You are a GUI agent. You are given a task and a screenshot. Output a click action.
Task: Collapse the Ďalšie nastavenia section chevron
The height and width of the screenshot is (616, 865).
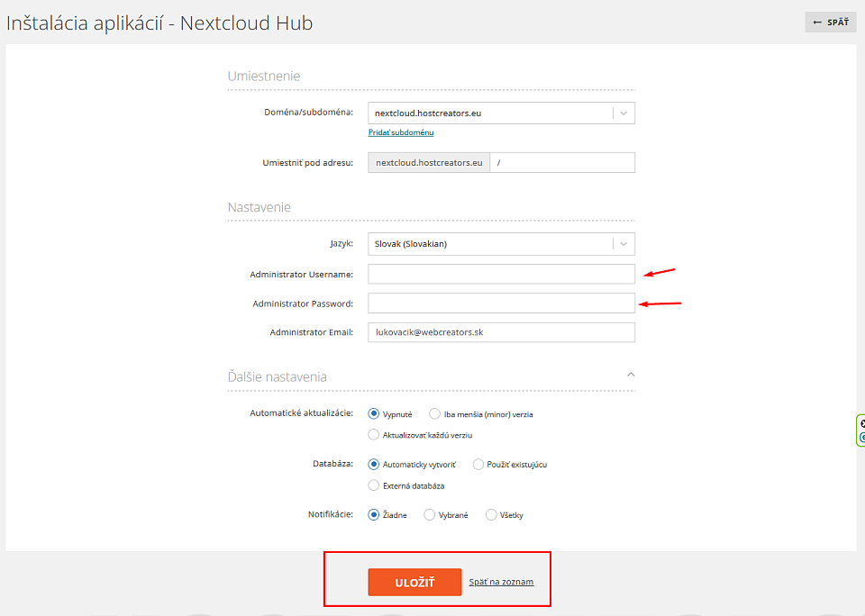pos(631,375)
